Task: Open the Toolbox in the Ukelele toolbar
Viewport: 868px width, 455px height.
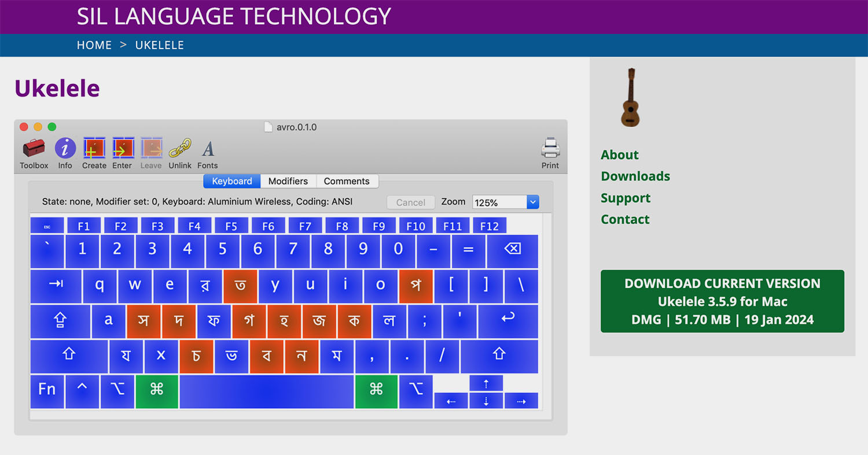Action: [x=34, y=154]
